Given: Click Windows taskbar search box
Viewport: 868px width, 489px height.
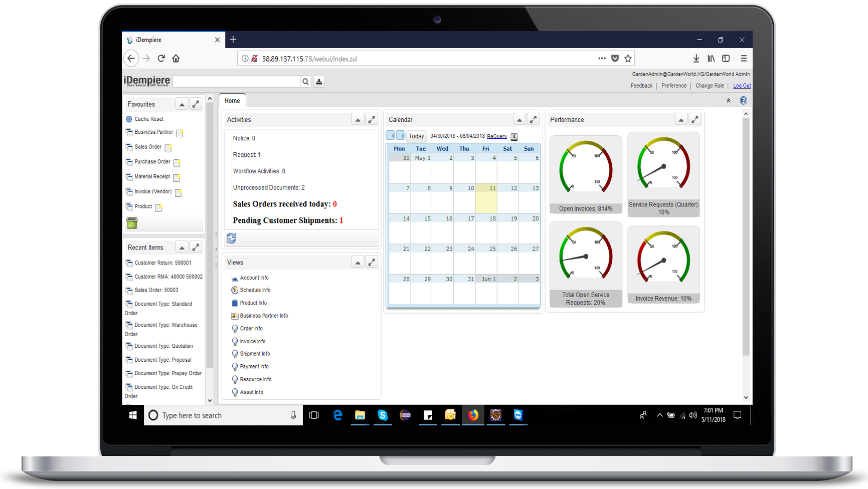Looking at the screenshot, I should pos(224,415).
